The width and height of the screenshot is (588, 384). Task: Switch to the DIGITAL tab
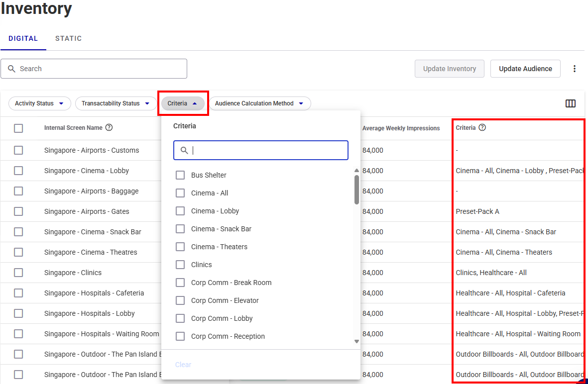coord(23,38)
